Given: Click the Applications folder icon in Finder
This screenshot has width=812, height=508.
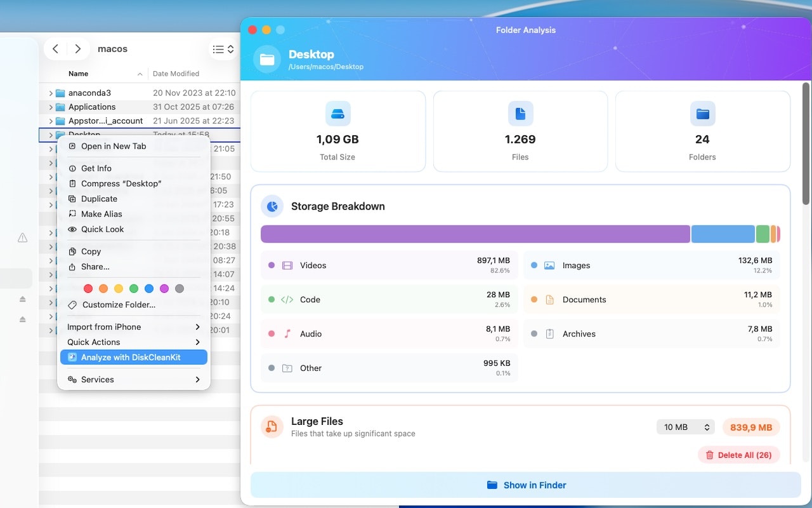Looking at the screenshot, I should (60, 107).
